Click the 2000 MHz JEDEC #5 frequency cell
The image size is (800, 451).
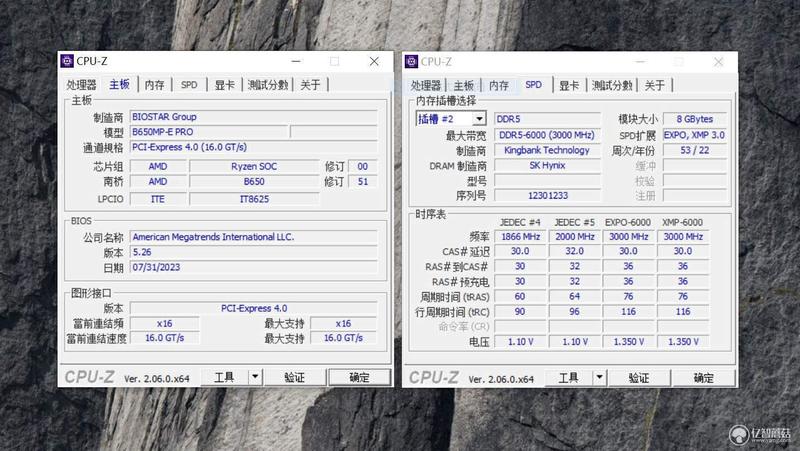click(574, 237)
